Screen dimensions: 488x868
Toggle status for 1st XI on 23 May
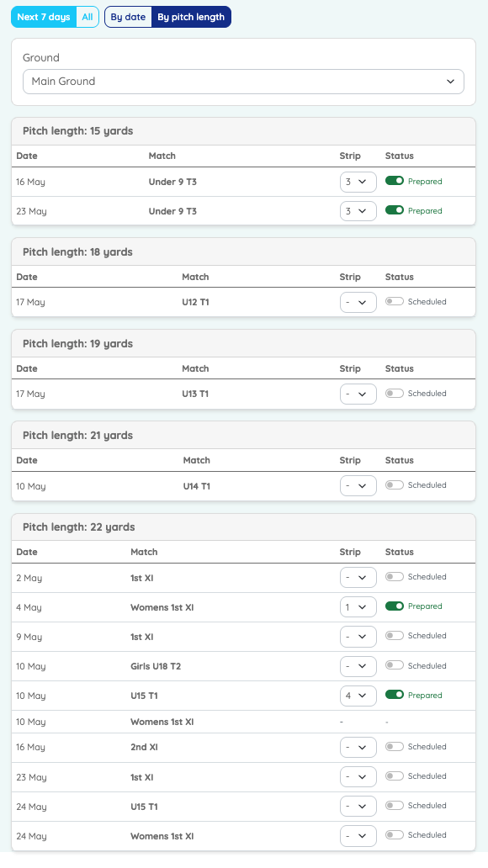point(394,775)
